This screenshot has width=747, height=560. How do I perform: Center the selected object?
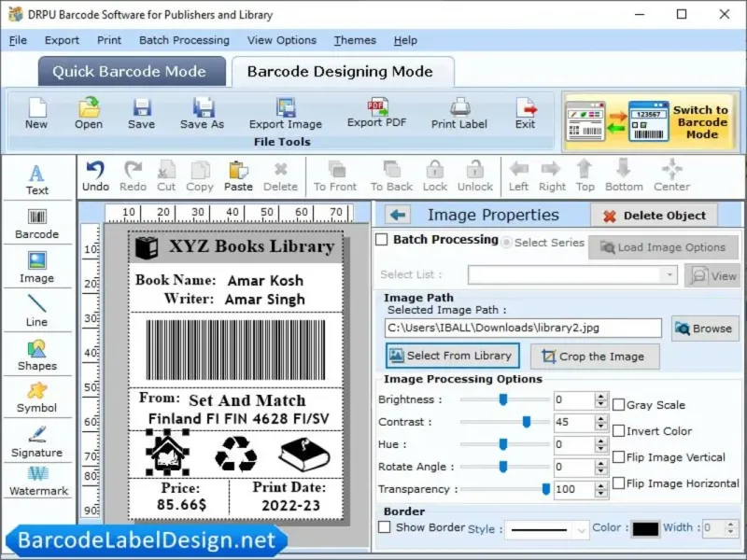coord(671,176)
